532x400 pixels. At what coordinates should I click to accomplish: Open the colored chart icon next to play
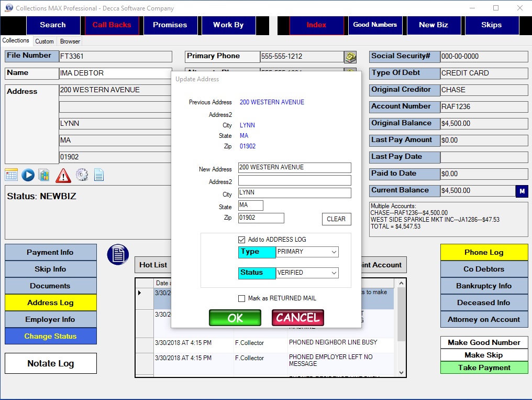[x=46, y=175]
